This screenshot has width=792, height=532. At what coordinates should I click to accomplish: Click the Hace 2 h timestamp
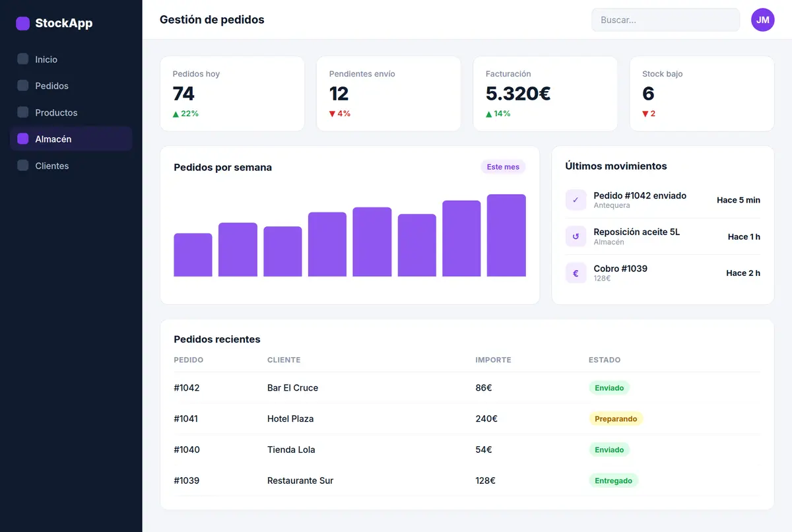click(x=743, y=273)
